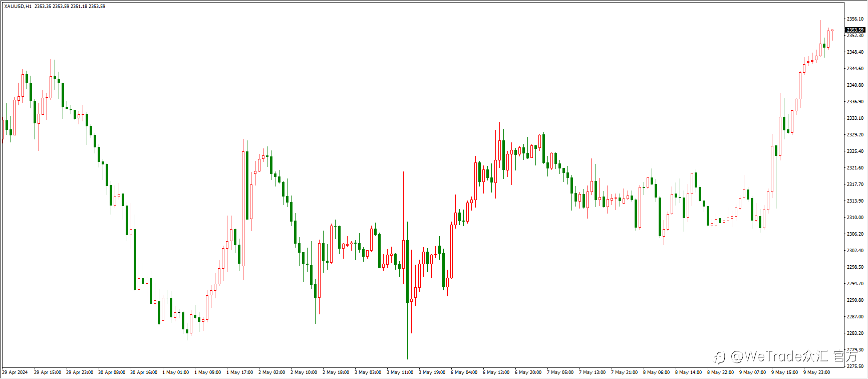Viewport: 868px width, 379px height.
Task: Click the 2325.40 price axis label
Action: pyautogui.click(x=855, y=151)
